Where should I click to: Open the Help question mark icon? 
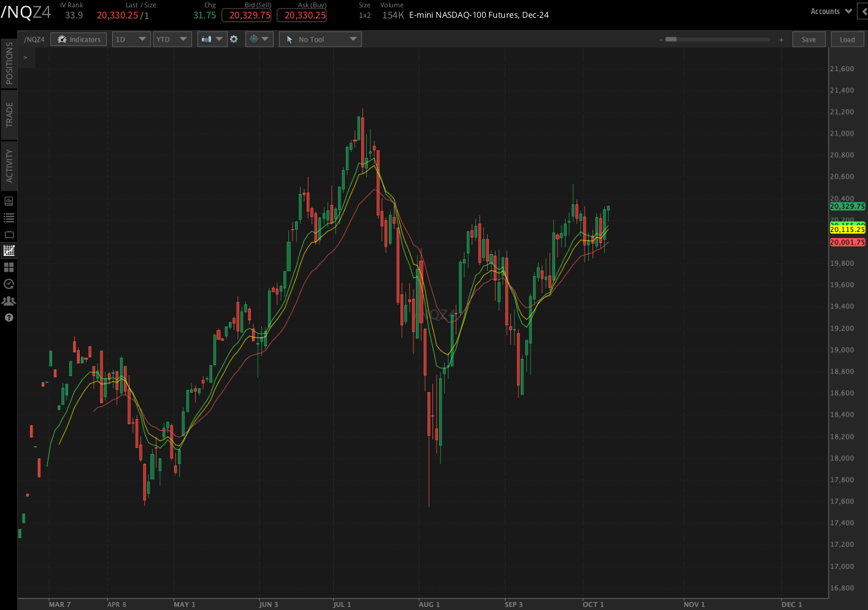9,317
